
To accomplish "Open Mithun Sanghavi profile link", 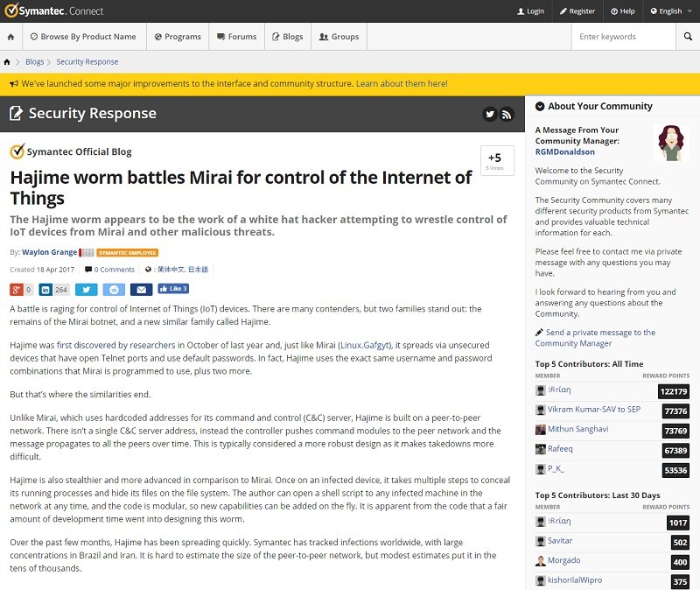I will click(577, 429).
